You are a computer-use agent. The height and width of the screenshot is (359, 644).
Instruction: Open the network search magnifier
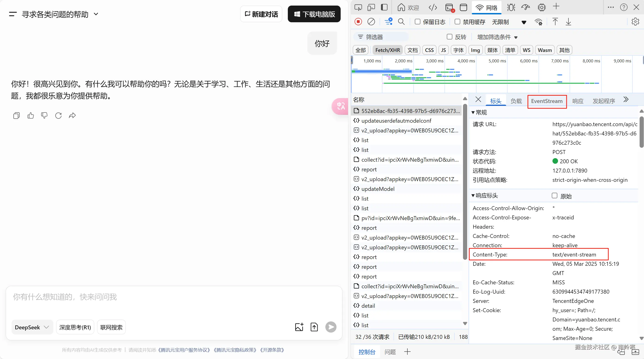tap(401, 22)
